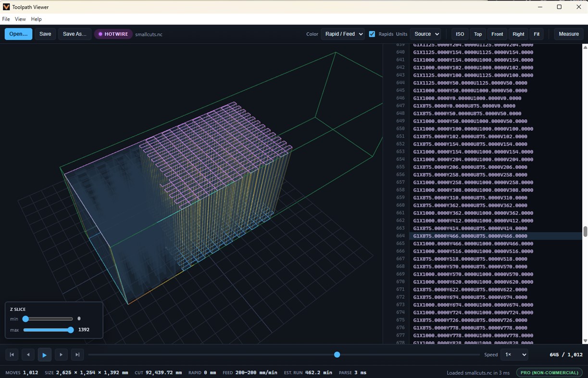Click the PRO (NON-COMMERCIAL) license badge
This screenshot has height=378, width=588.
[550, 373]
